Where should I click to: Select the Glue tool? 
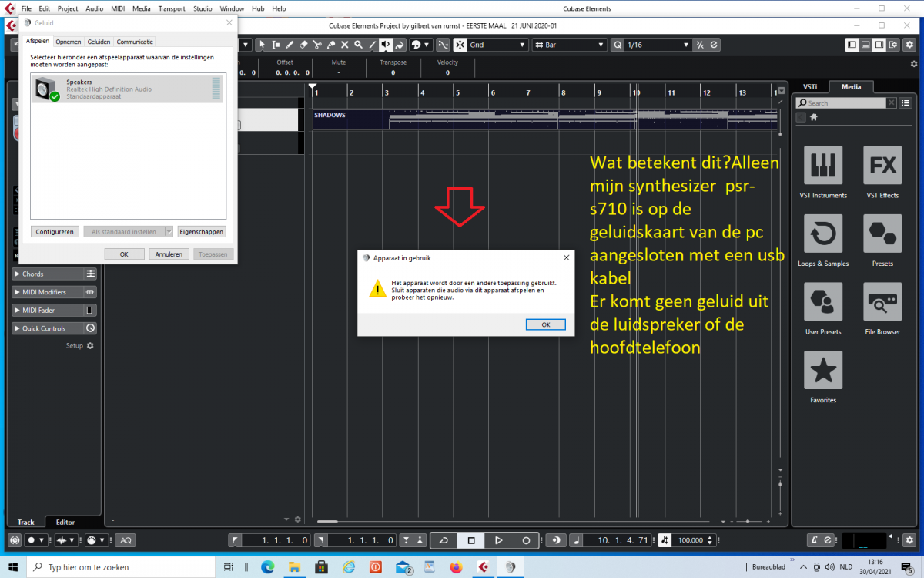coord(331,45)
